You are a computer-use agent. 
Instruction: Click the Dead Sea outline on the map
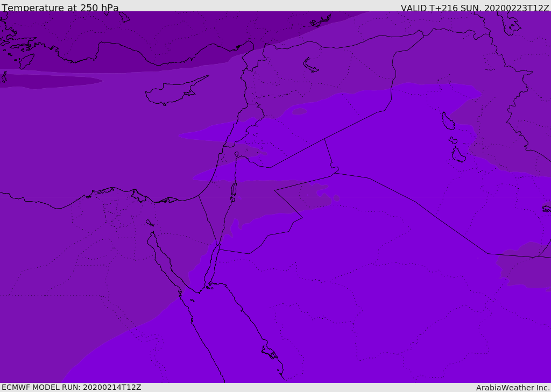coord(234,191)
